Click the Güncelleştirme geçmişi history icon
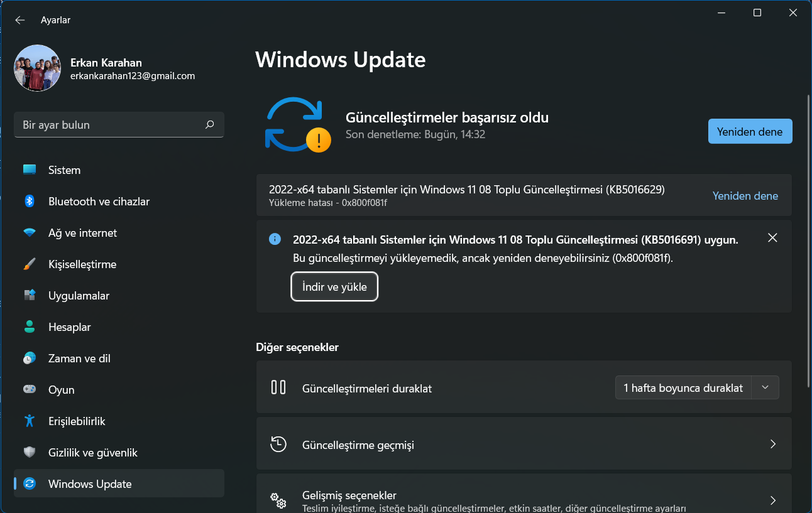 click(278, 444)
